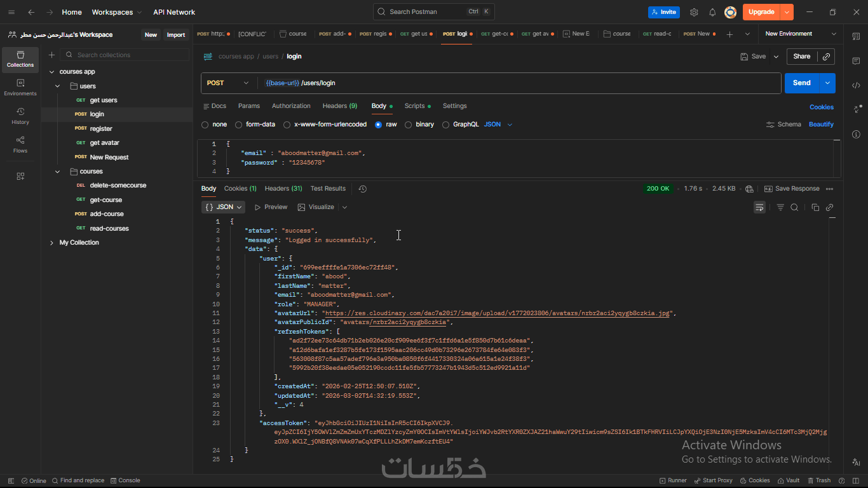Open the Save dropdown arrow

(x=776, y=57)
